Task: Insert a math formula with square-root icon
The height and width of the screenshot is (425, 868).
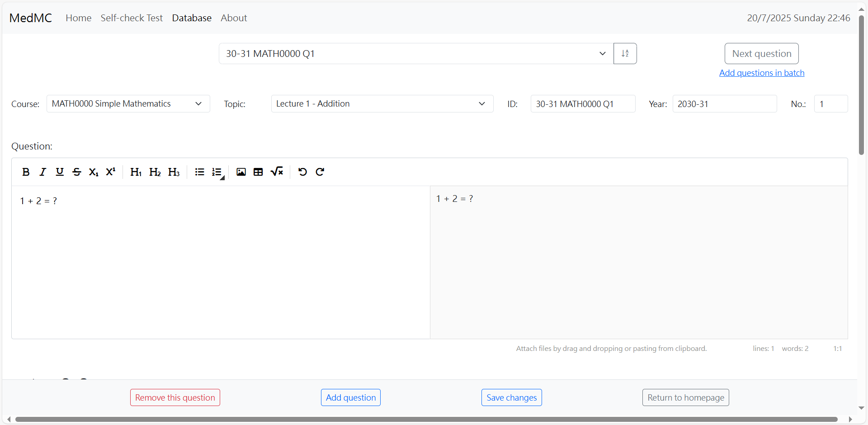Action: point(277,172)
